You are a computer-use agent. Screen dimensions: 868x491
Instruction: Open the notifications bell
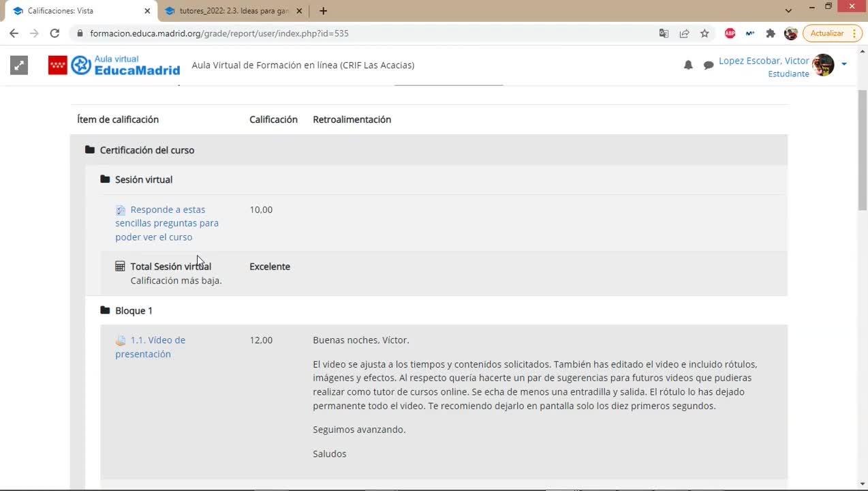pos(688,65)
